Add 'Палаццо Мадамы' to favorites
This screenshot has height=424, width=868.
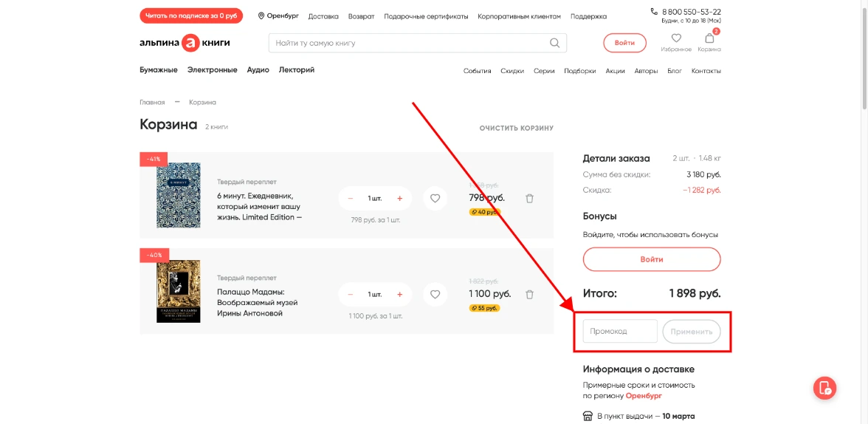435,294
